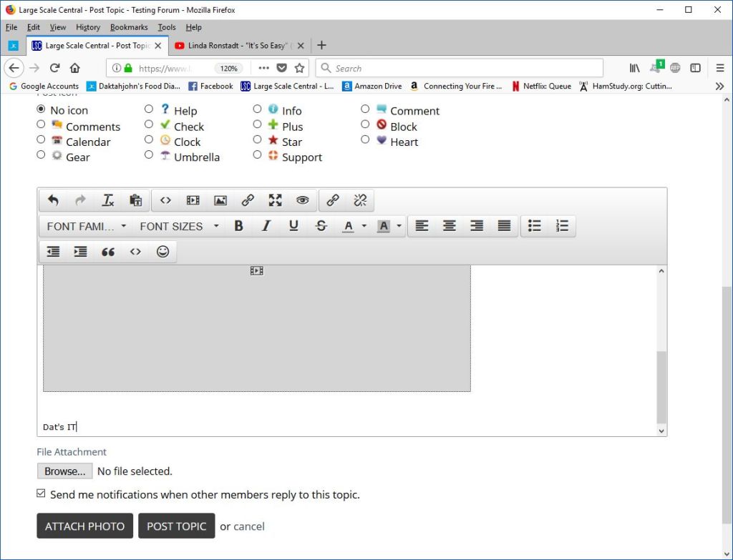Open the Tools menu

pyautogui.click(x=166, y=27)
